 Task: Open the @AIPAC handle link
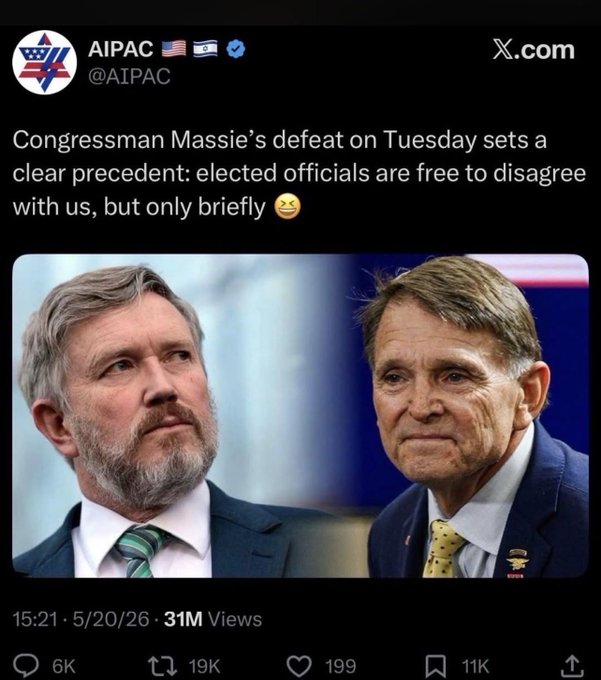[129, 76]
